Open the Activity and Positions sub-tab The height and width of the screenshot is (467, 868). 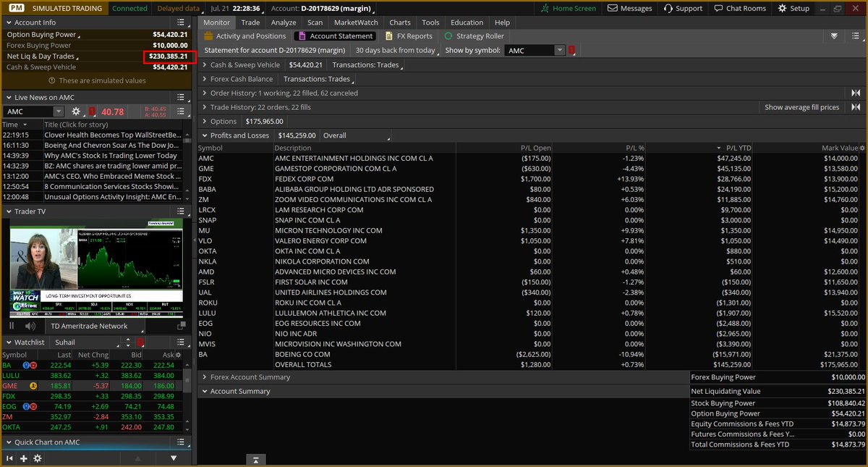245,36
